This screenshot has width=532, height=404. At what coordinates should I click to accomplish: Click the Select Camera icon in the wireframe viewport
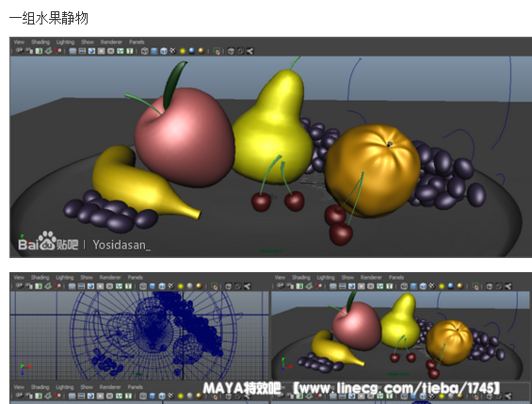pos(20,286)
